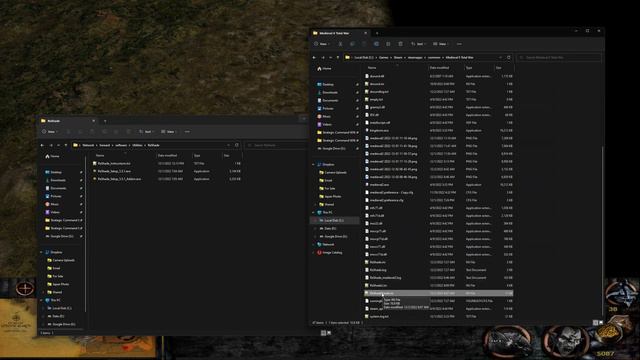Refresh the ReShade folder view
640x360 pixels.
[x=237, y=145]
